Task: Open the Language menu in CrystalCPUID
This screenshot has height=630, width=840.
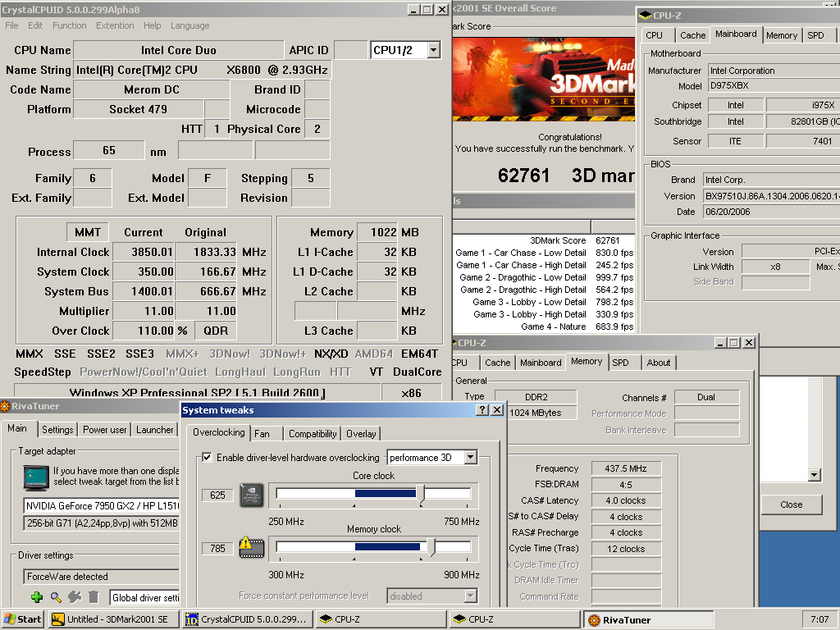Action: coord(189,25)
